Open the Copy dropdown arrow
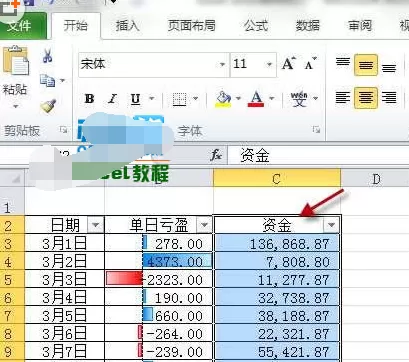409x362 pixels. (x=62, y=80)
